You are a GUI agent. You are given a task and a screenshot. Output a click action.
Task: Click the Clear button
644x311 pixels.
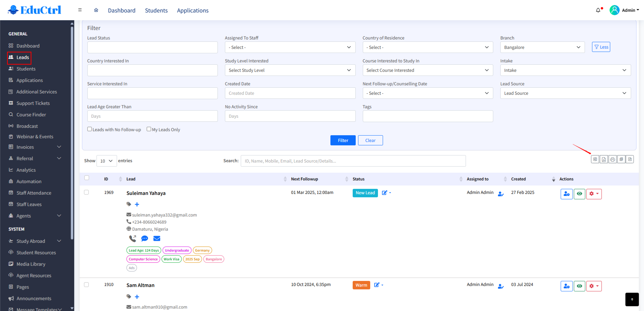click(370, 140)
